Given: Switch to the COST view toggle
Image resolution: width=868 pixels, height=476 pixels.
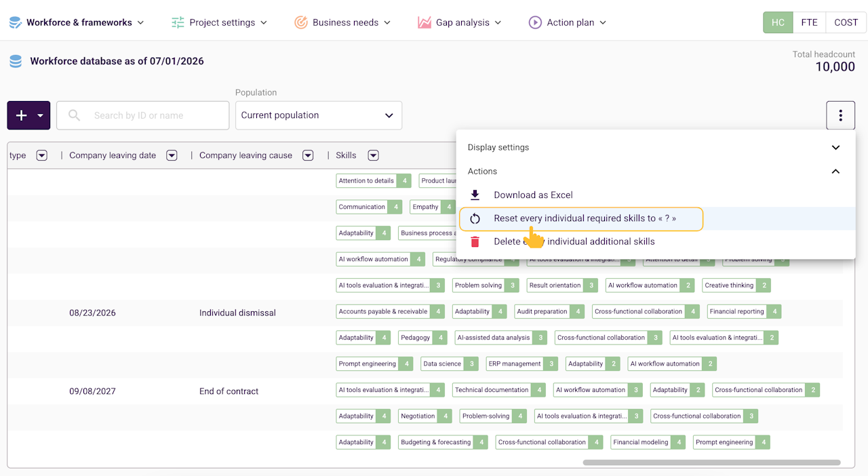Looking at the screenshot, I should pyautogui.click(x=846, y=22).
